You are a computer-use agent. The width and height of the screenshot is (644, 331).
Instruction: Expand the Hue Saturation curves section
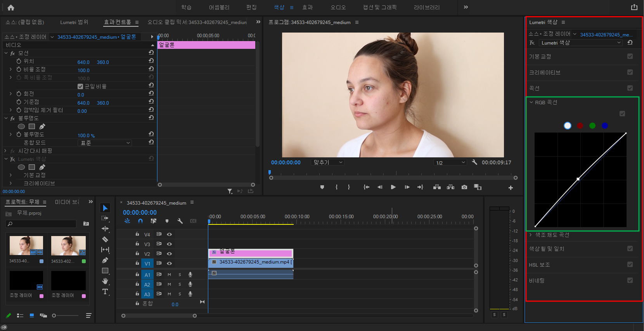531,234
